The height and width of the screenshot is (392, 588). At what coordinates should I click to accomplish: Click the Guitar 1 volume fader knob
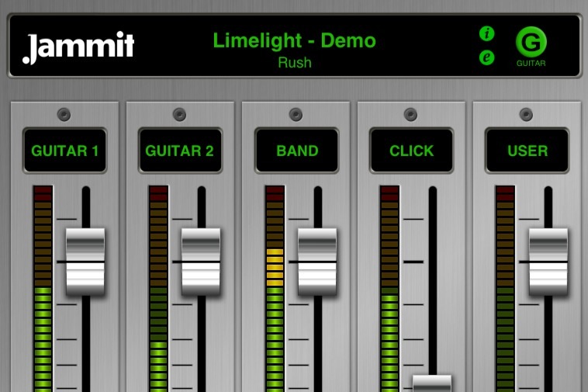click(85, 262)
